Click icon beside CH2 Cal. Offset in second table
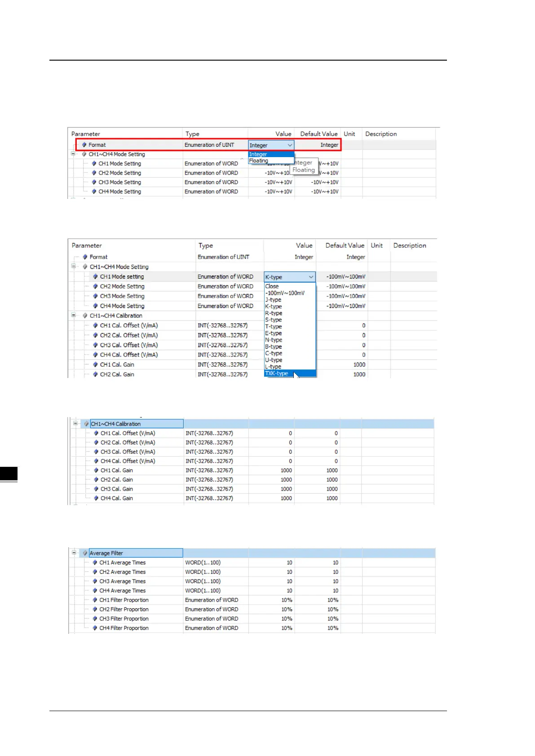The width and height of the screenshot is (535, 756). point(95,335)
